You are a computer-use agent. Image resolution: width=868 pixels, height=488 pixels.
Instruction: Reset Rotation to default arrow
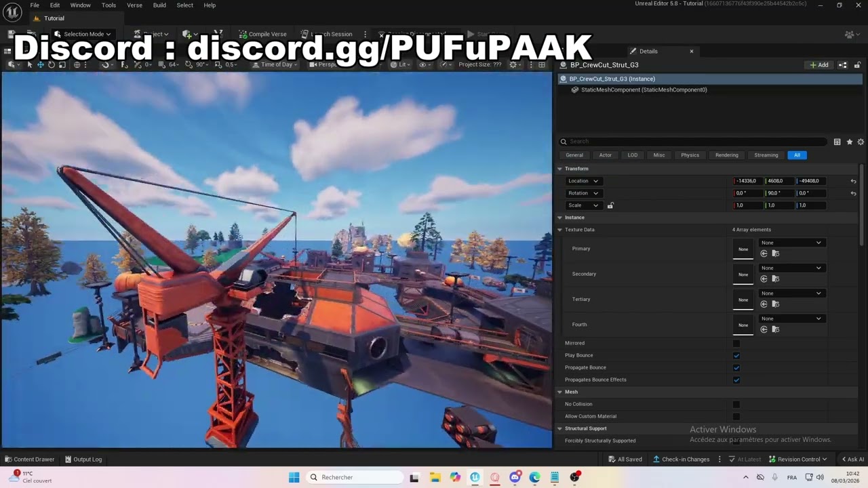pos(853,193)
